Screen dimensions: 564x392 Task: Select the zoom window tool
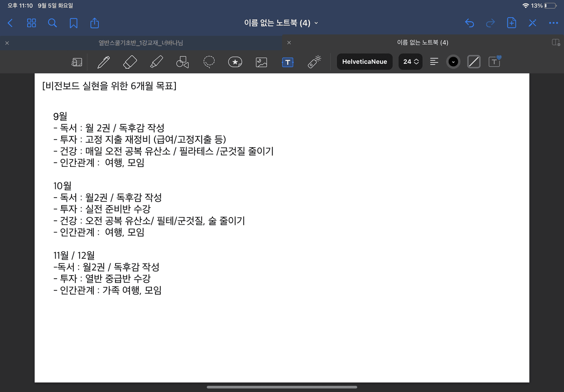pos(77,62)
